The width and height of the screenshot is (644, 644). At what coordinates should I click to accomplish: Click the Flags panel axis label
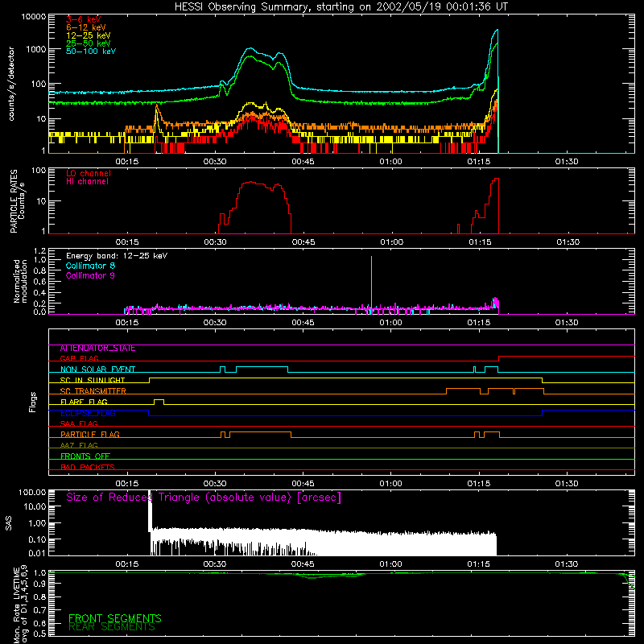point(33,402)
